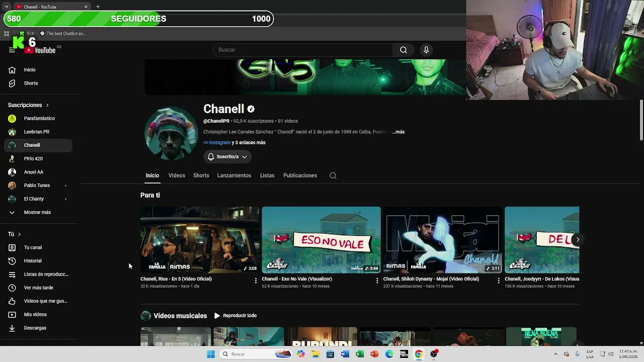Screen dimensions: 644x362
Task: Expand channel description with ...más
Action: click(398, 132)
